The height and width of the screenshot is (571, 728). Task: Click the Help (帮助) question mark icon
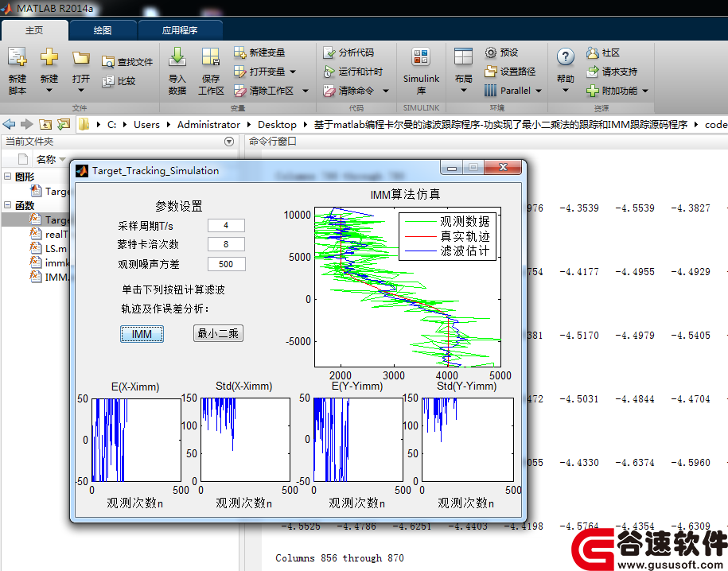point(565,57)
